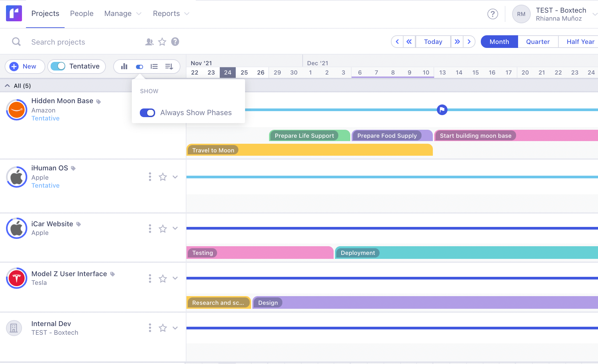This screenshot has width=598, height=364.
Task: Open the three-dot menu for Model Z User Interface
Action: [149, 278]
